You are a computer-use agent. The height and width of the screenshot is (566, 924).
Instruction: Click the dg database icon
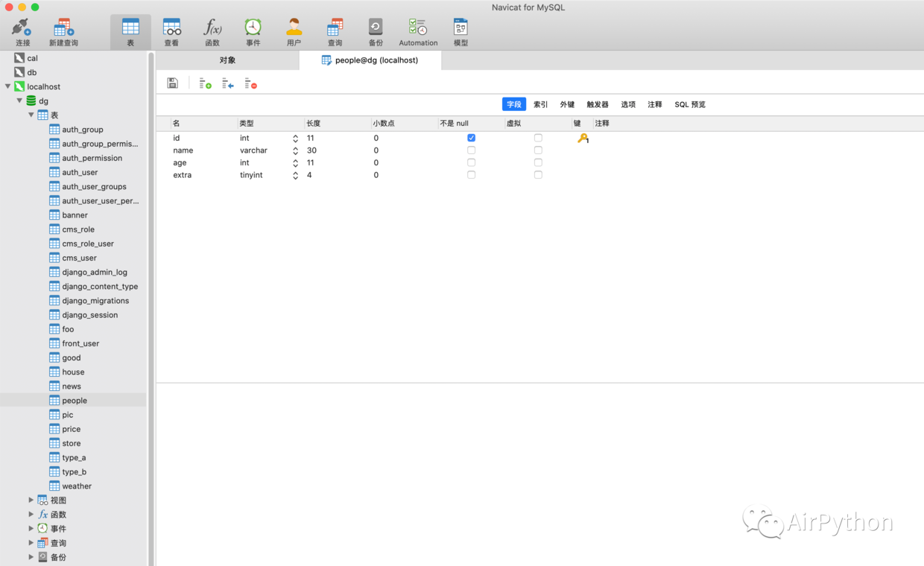coord(31,101)
